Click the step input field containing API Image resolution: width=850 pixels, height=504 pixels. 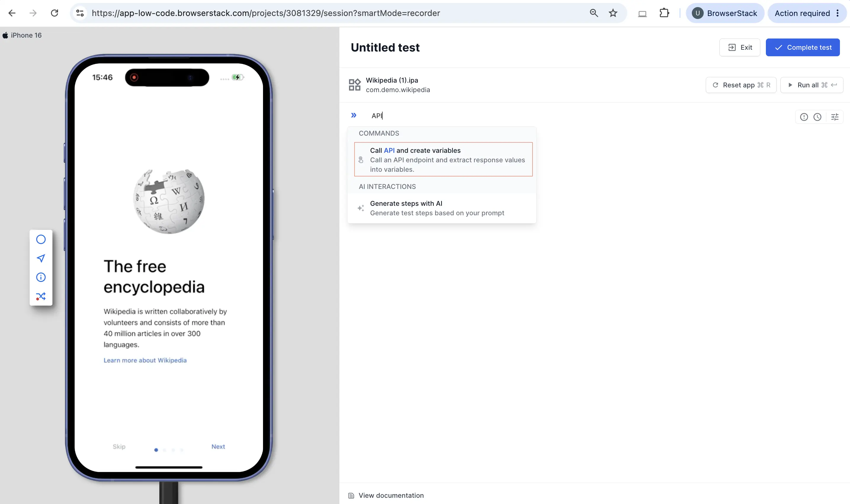coord(577,116)
